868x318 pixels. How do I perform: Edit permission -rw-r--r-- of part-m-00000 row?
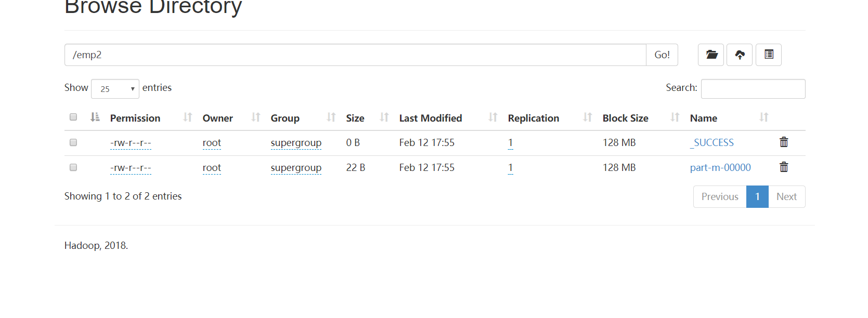[131, 168]
